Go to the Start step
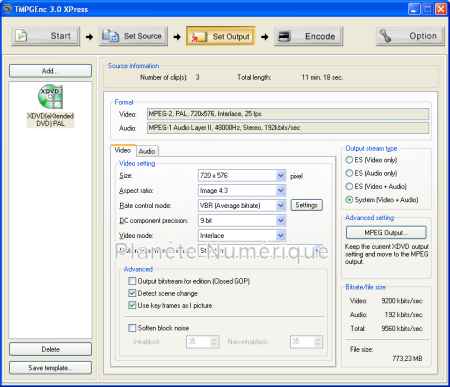 coord(46,36)
